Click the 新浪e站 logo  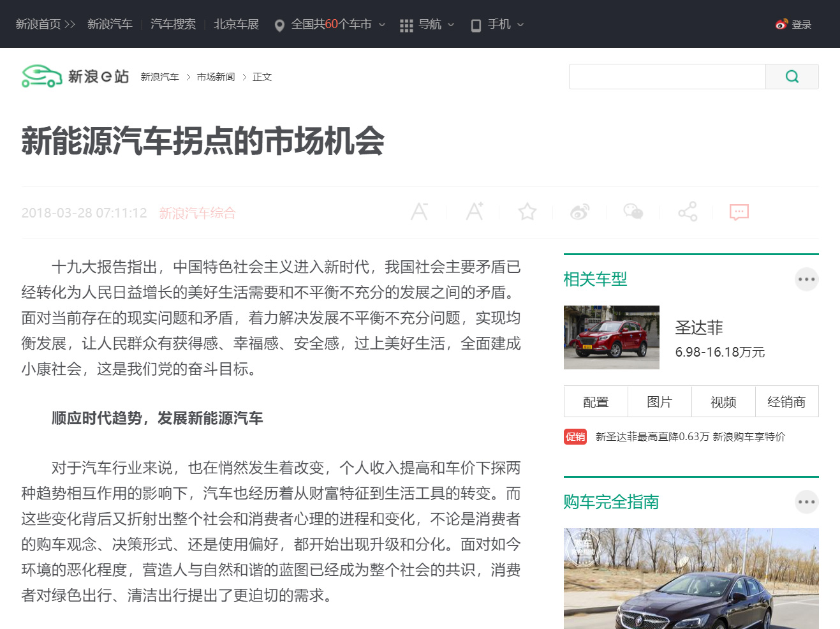click(x=75, y=77)
